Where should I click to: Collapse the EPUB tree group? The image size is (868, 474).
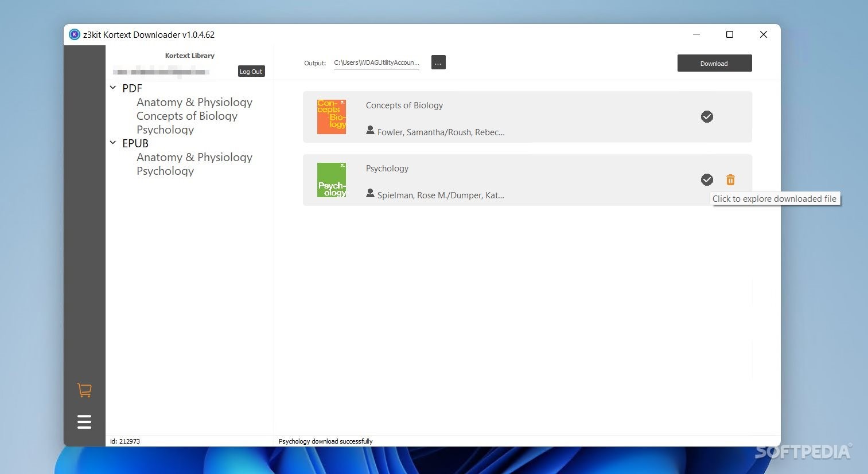(113, 143)
